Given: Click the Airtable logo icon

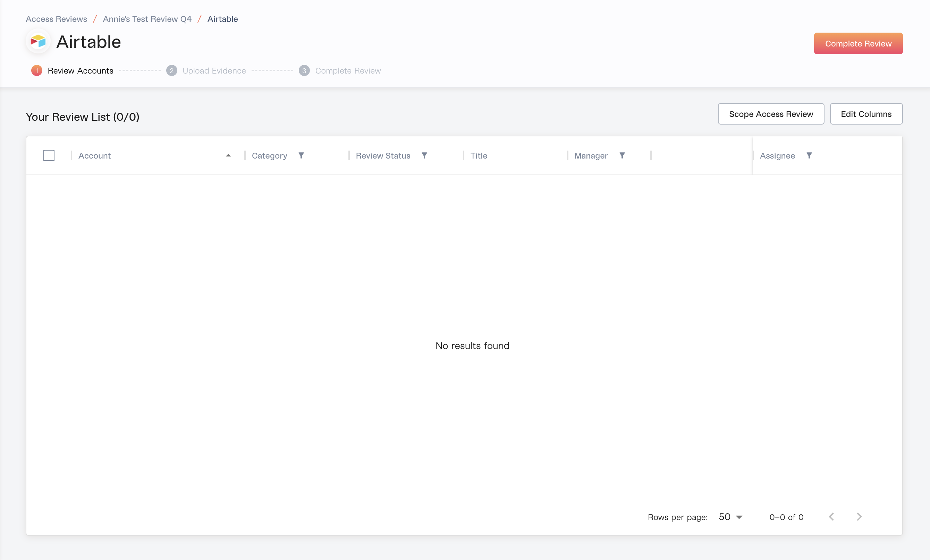Looking at the screenshot, I should click(38, 41).
